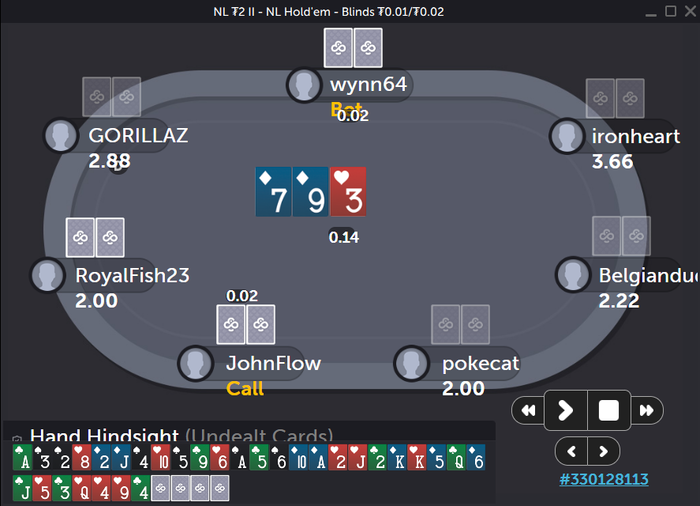Open hand number #330128113 link
This screenshot has width=700, height=506.
(x=604, y=479)
